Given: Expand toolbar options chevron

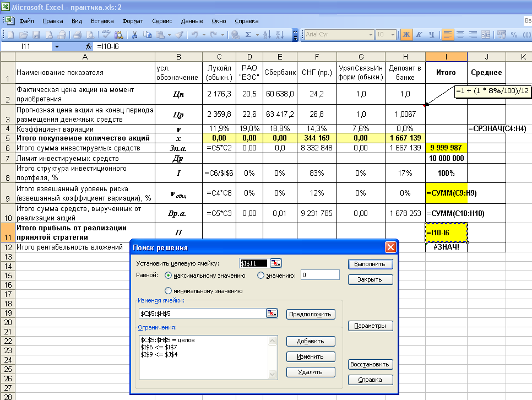Looking at the screenshot, I should 295,35.
